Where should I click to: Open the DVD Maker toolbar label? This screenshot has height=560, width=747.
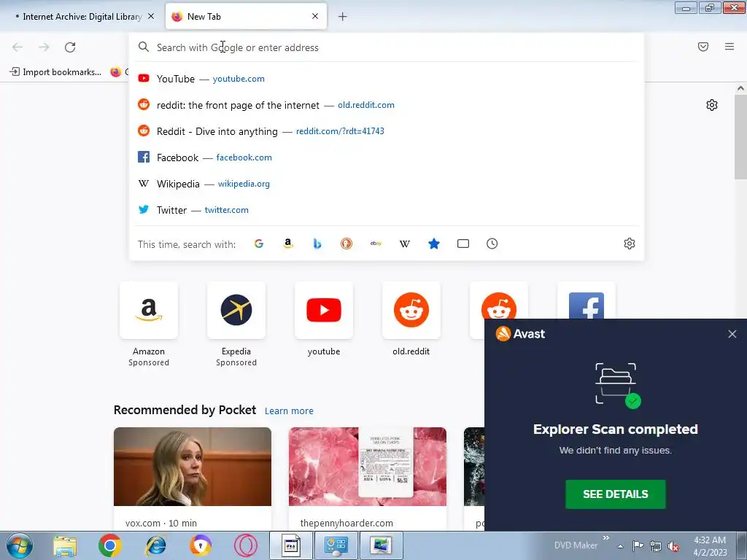pos(576,545)
